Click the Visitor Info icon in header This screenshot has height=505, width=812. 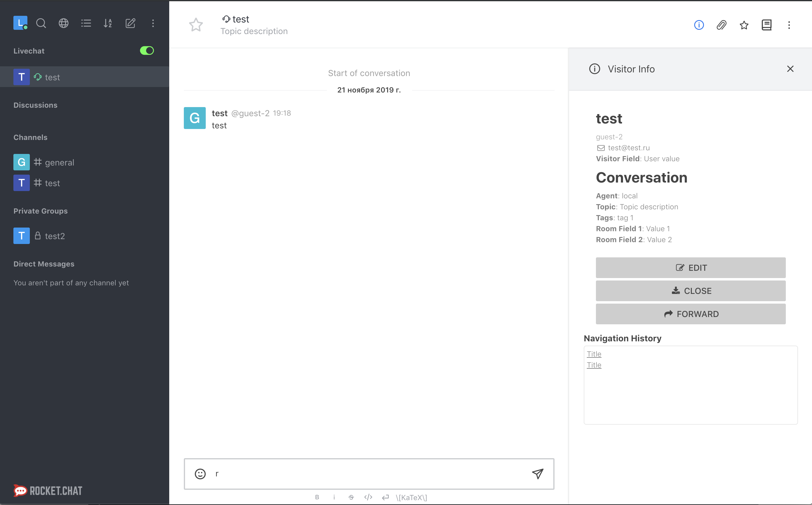tap(699, 25)
